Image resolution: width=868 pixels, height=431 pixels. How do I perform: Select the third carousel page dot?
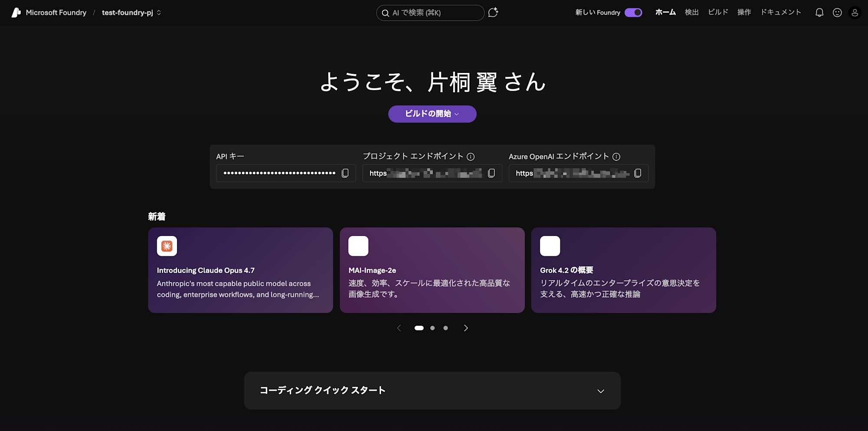click(x=445, y=328)
